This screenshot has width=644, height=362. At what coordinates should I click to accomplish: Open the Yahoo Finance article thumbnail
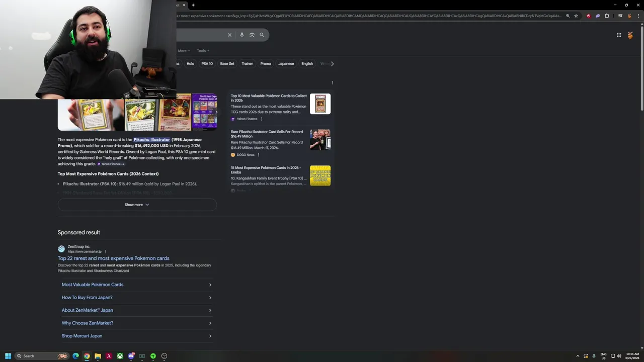[x=320, y=104]
